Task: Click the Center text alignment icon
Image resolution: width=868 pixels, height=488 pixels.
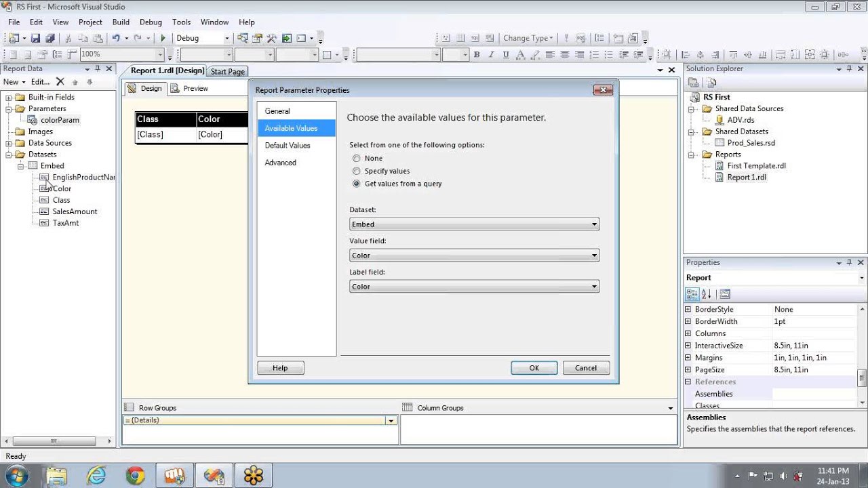Action: point(565,55)
